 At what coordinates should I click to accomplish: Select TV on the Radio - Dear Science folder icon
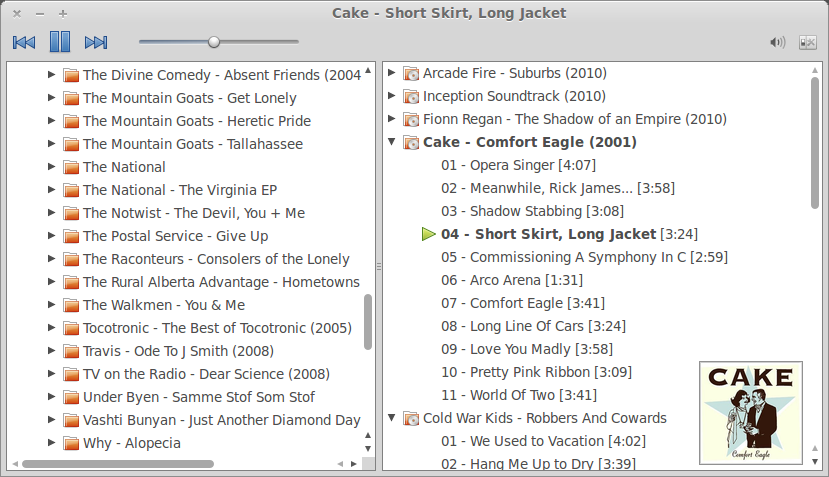coord(71,374)
